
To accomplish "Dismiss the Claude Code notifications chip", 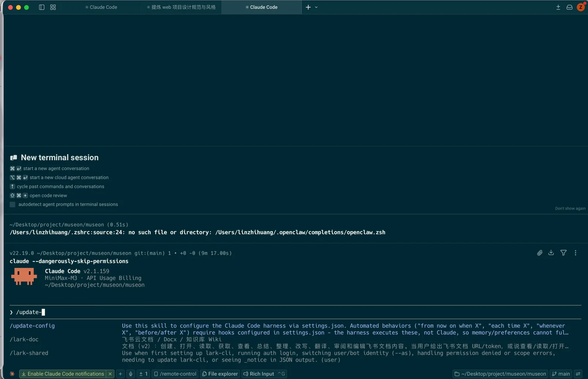I will click(110, 374).
